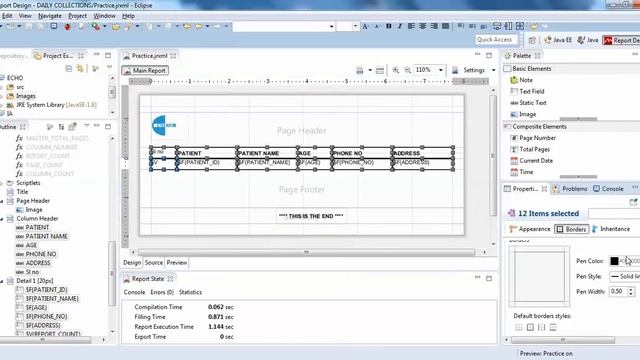Switch to the Design tab
This screenshot has height=360, width=640.
(132, 262)
